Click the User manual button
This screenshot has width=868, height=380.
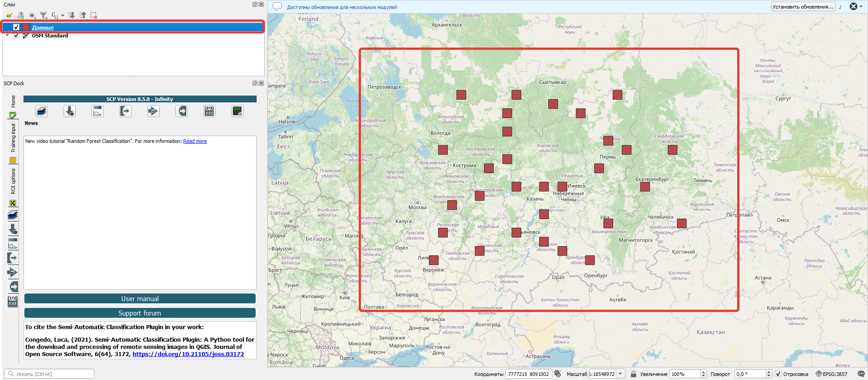(140, 298)
